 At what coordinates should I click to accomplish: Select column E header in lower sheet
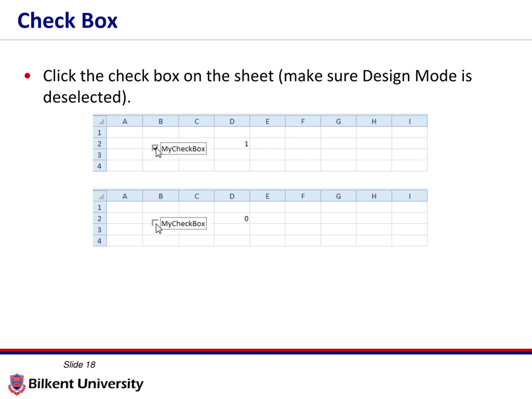point(267,196)
